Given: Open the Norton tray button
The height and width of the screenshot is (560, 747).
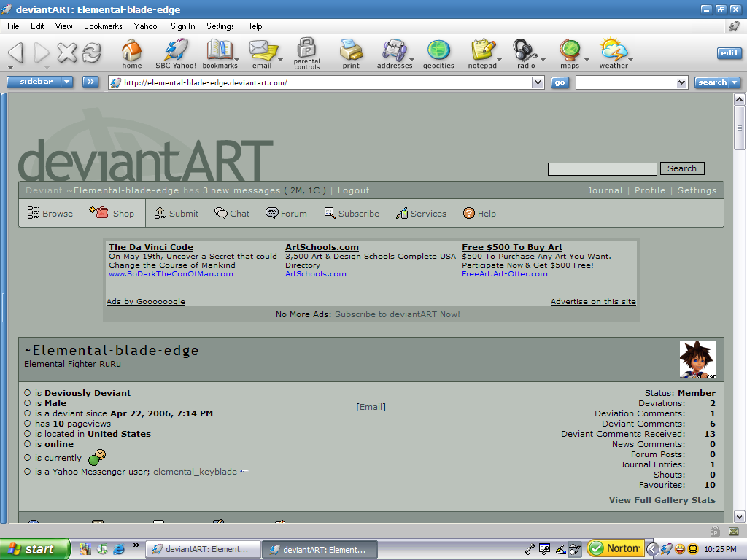Looking at the screenshot, I should [616, 548].
